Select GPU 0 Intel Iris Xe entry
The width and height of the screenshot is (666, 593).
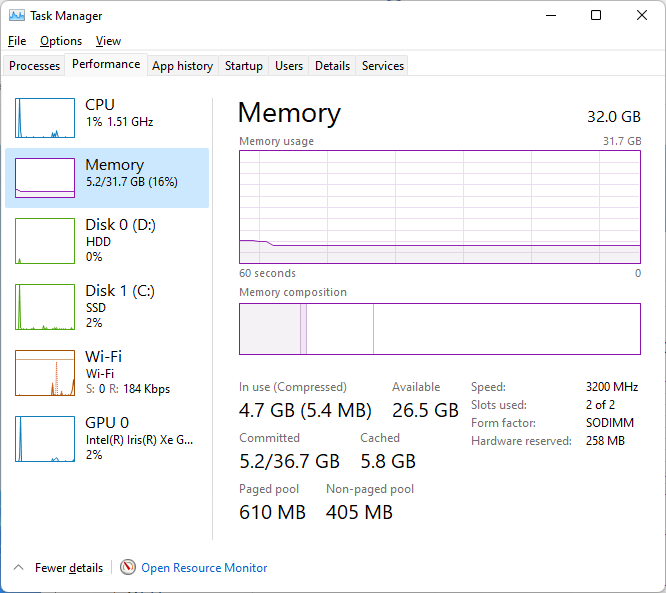(107, 438)
